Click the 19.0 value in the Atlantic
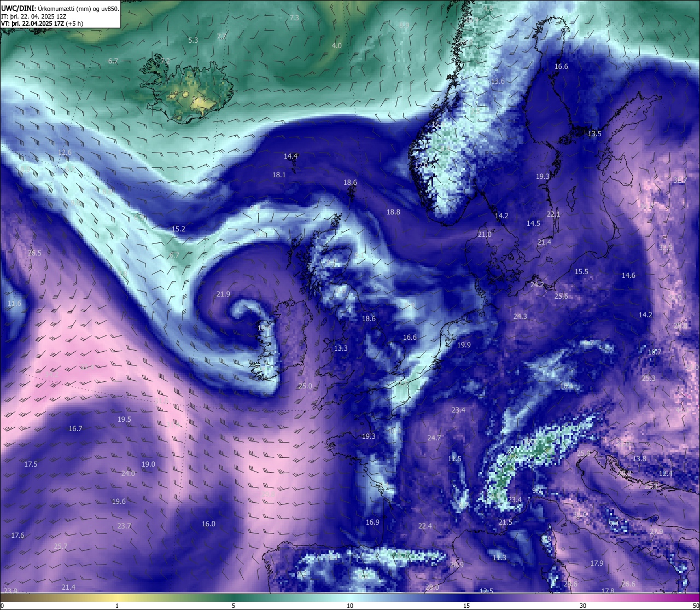The width and height of the screenshot is (700, 610). 148,464
